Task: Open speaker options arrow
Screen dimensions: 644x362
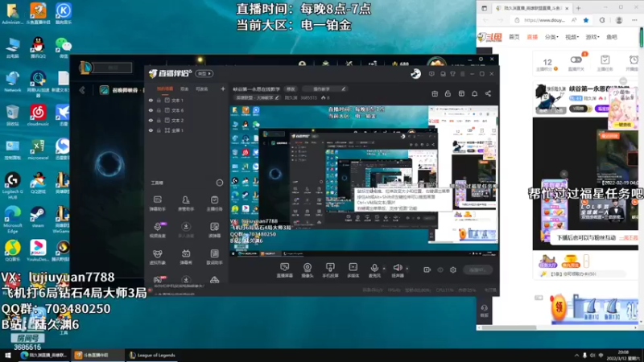Action: [407, 269]
